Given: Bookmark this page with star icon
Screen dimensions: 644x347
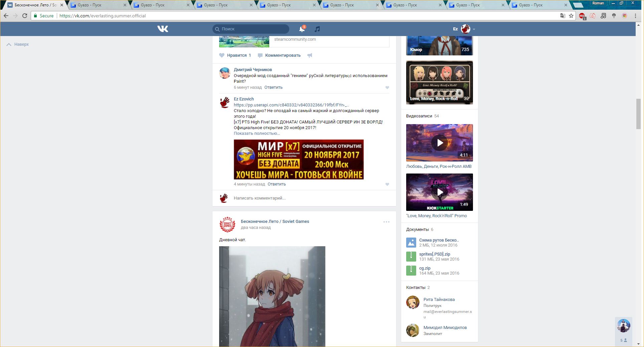Looking at the screenshot, I should [x=571, y=16].
